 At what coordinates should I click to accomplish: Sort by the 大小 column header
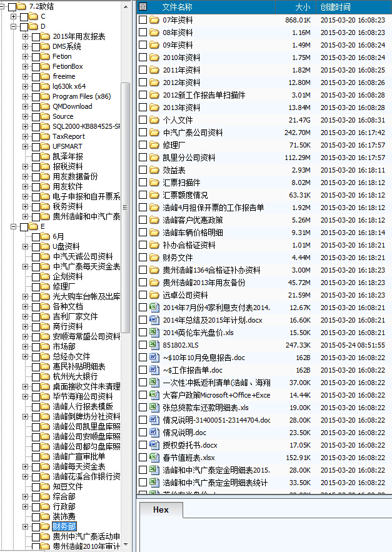coord(302,7)
